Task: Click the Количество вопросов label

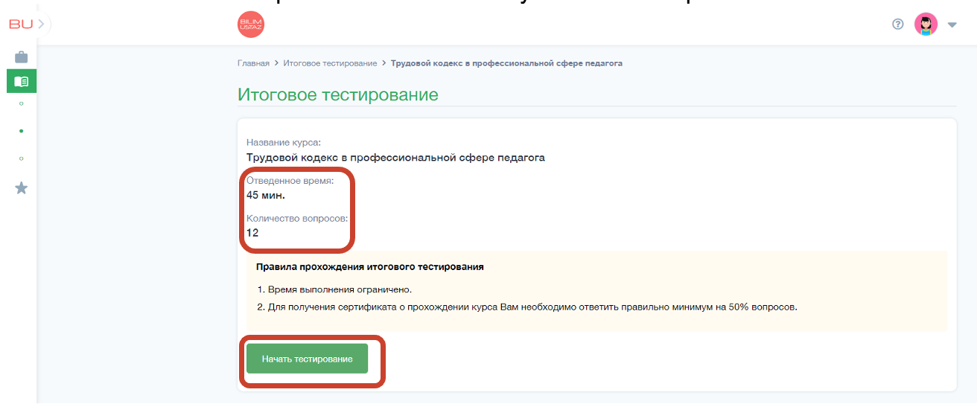Action: (297, 219)
